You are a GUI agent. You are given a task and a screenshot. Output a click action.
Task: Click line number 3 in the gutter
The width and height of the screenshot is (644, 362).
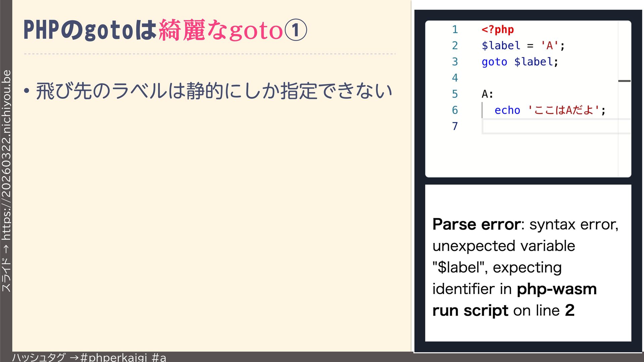455,62
